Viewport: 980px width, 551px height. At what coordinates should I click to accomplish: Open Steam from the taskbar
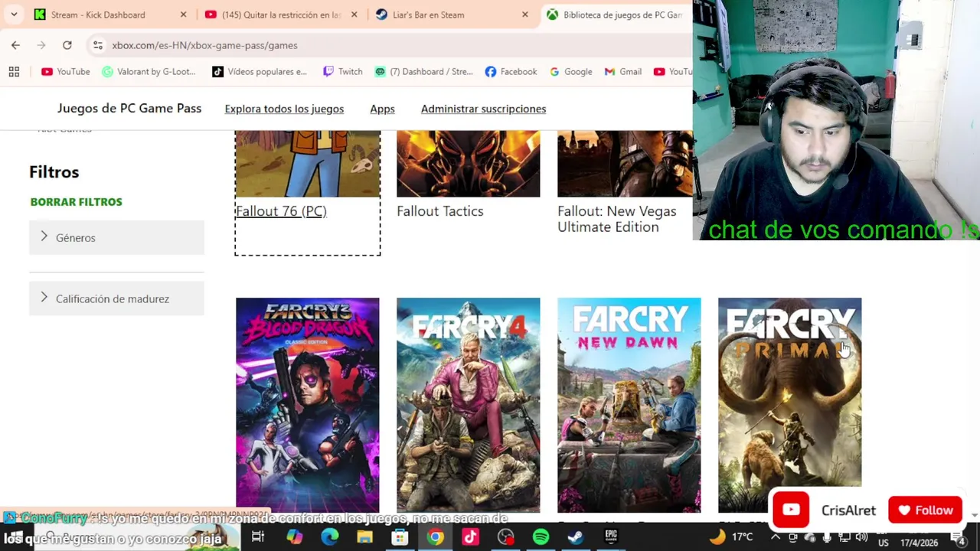[576, 537]
